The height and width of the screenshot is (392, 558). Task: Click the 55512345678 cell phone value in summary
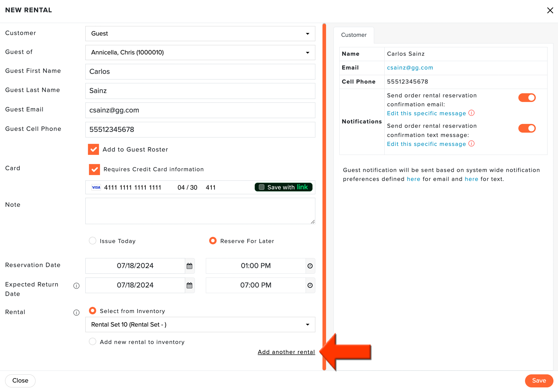coord(407,82)
